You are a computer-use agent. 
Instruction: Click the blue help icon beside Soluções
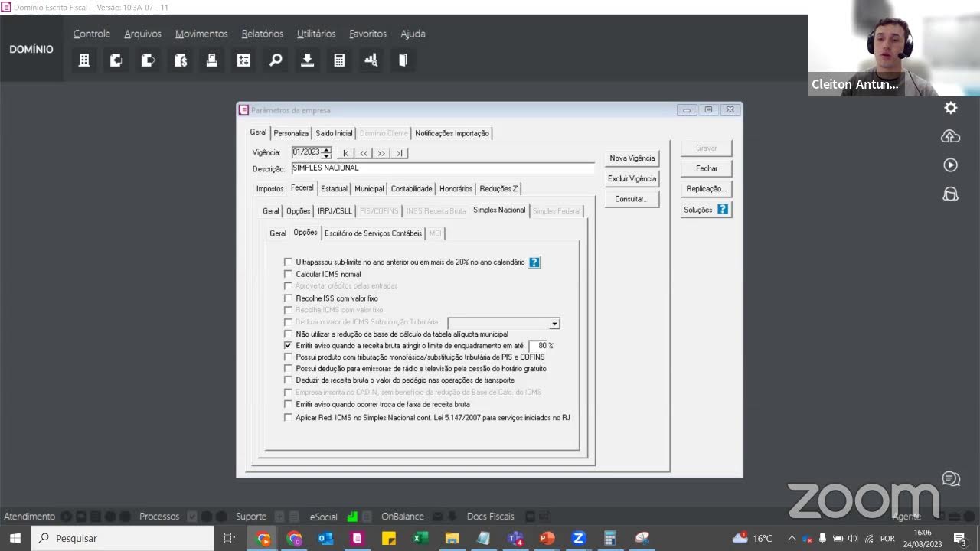723,210
